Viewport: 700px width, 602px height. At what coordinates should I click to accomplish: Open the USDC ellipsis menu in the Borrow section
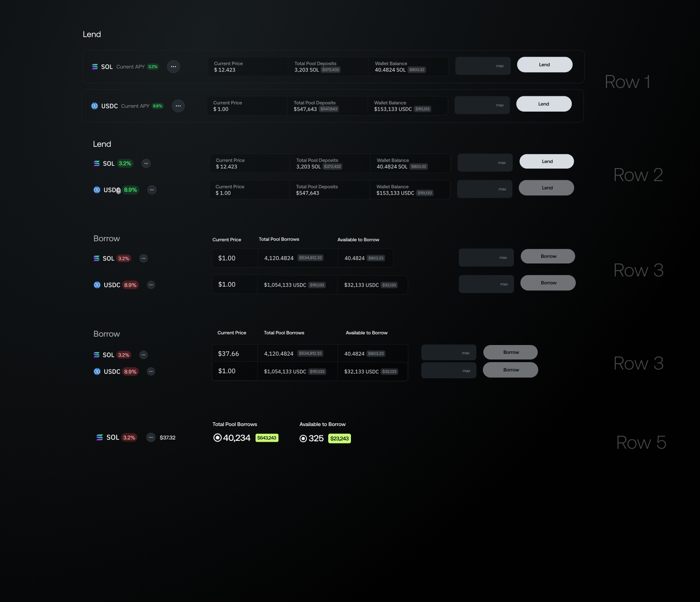click(151, 285)
